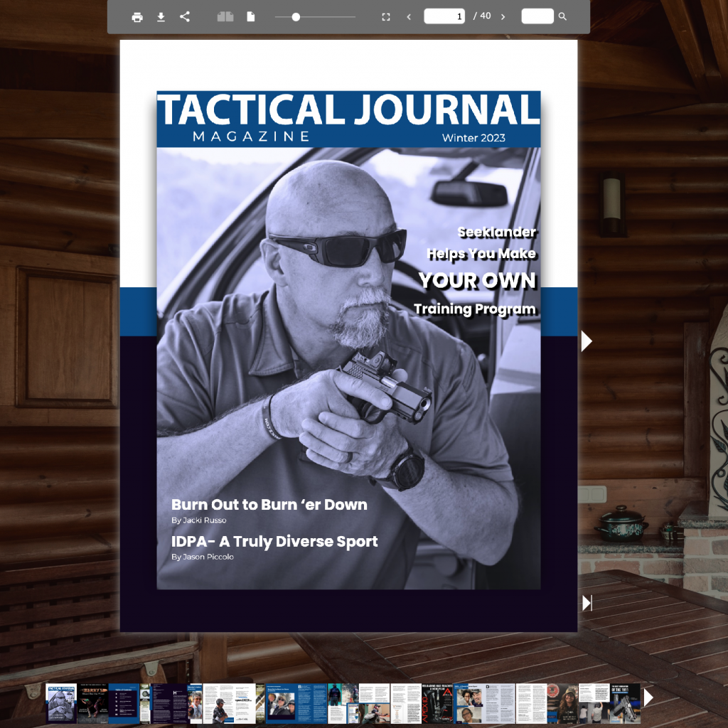The height and width of the screenshot is (728, 728).
Task: Advance a page using the right chevron
Action: pos(503,16)
